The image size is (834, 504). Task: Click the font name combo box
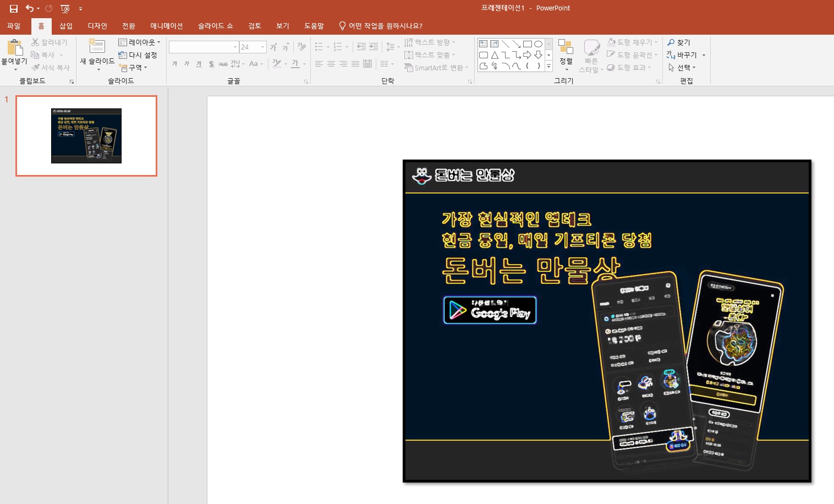[204, 47]
